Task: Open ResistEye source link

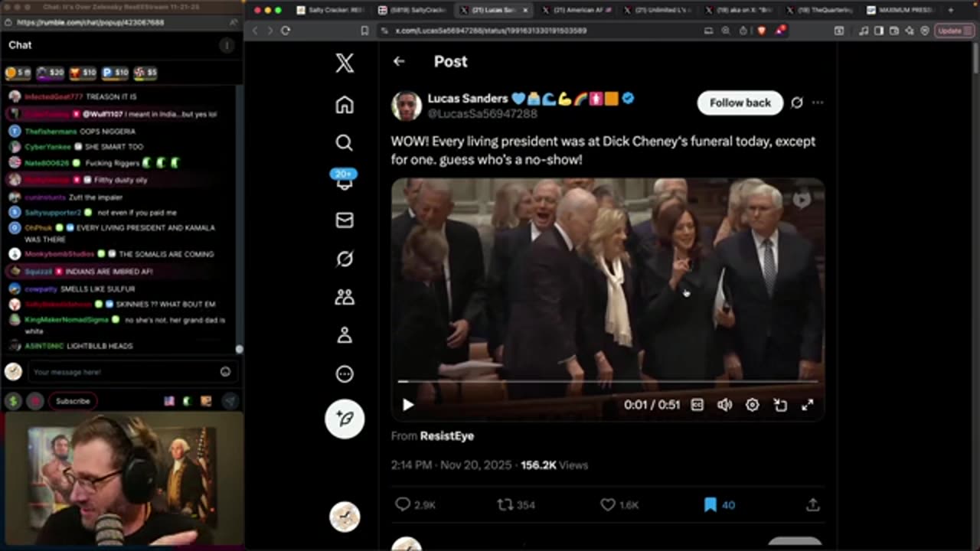Action: pyautogui.click(x=447, y=435)
